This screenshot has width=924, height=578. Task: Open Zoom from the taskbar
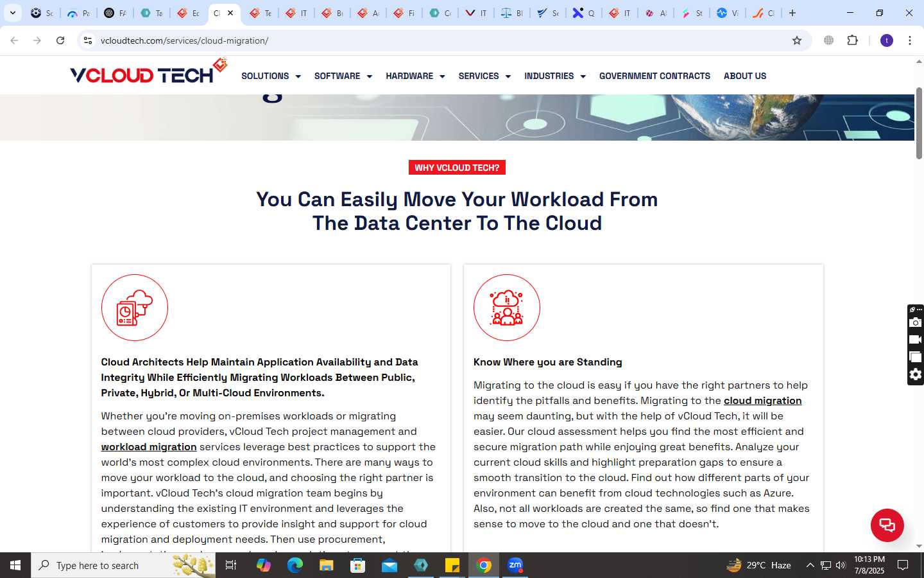pos(515,565)
